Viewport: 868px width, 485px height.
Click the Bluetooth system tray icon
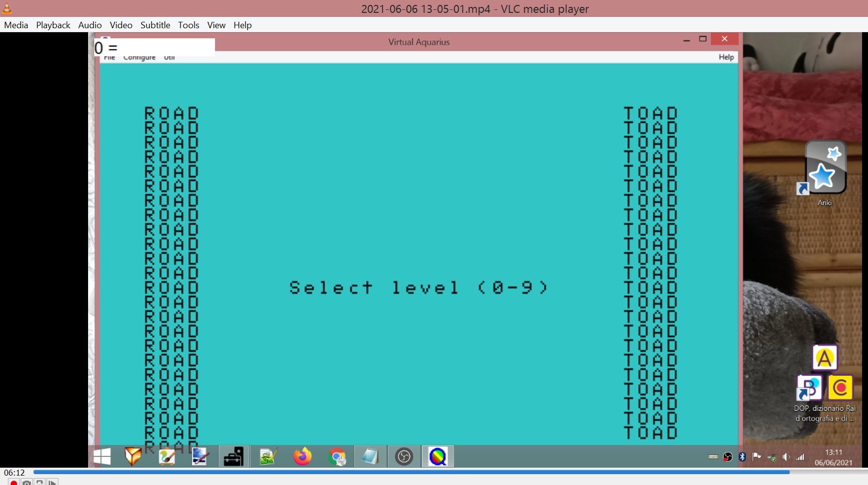[x=742, y=457]
